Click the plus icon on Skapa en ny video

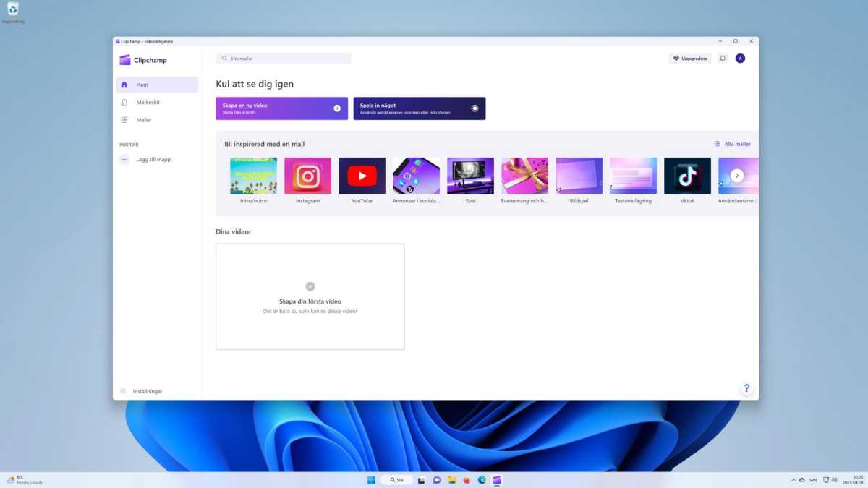pos(336,107)
